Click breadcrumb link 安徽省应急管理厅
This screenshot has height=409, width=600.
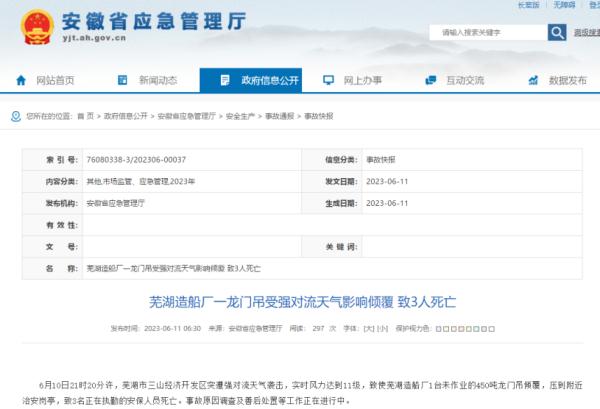187,116
